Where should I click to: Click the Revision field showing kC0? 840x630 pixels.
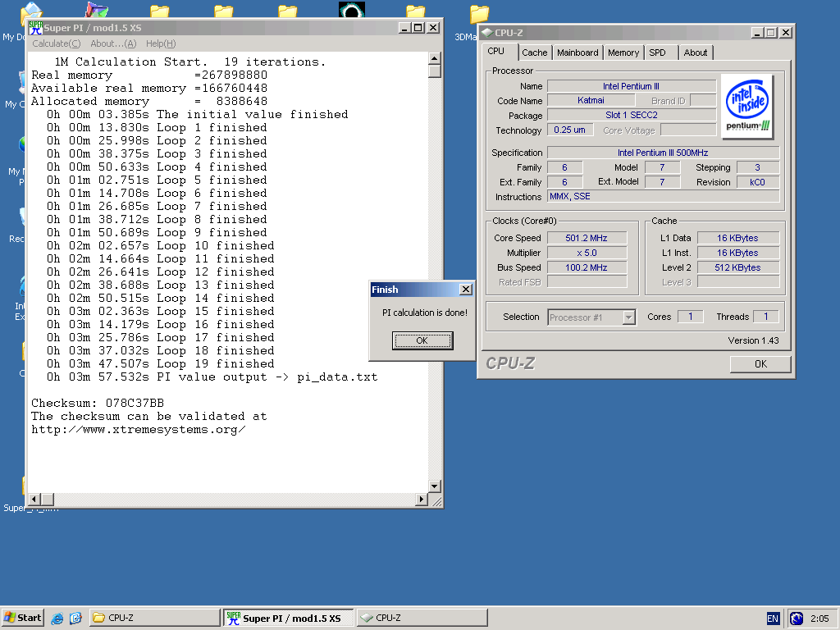point(757,182)
